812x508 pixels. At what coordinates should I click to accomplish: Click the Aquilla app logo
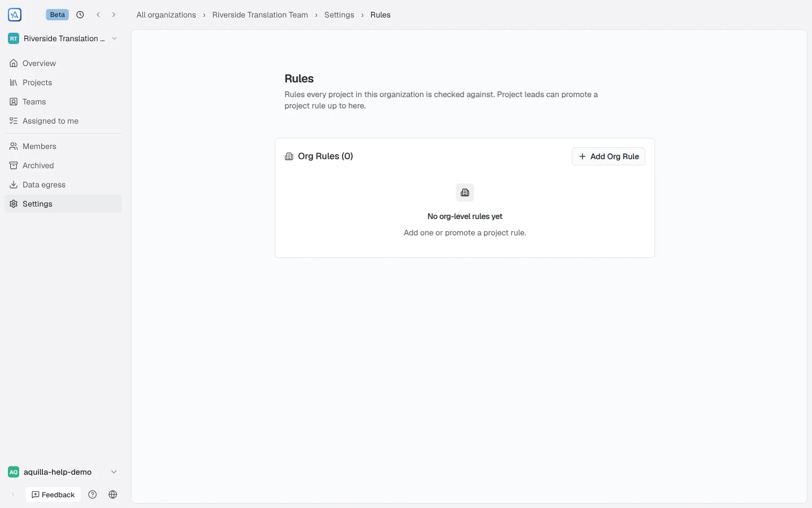pyautogui.click(x=15, y=15)
